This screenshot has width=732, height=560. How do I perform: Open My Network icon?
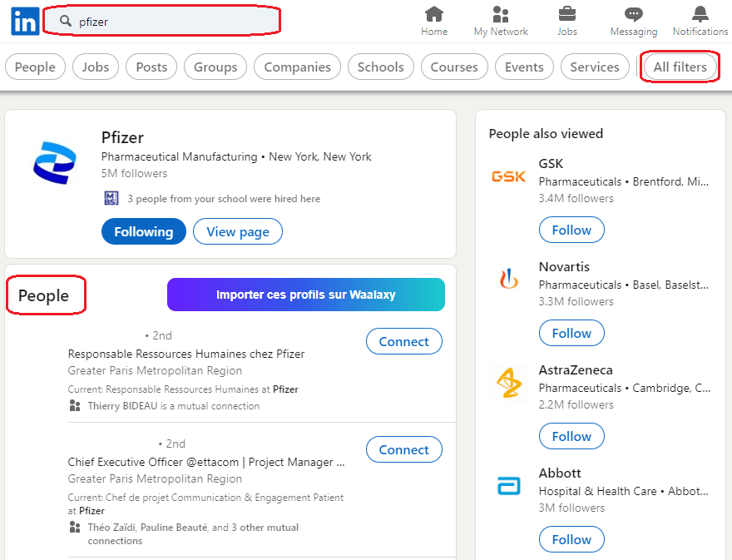[501, 14]
